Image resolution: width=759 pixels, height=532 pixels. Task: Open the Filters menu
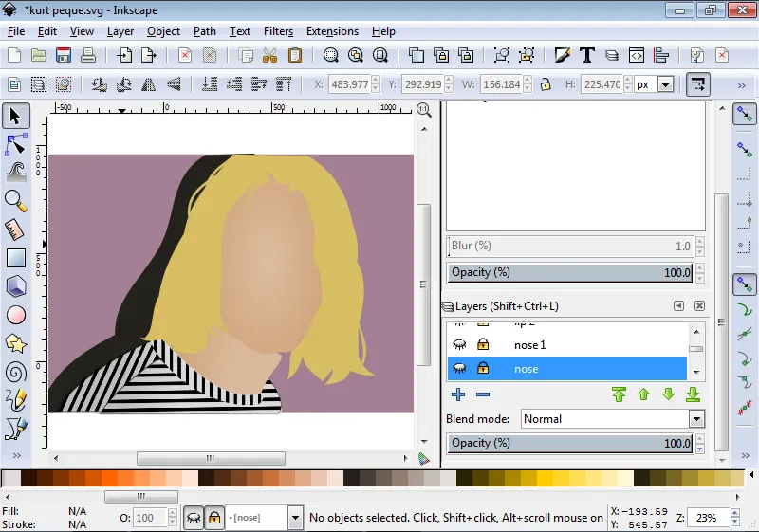(x=278, y=31)
